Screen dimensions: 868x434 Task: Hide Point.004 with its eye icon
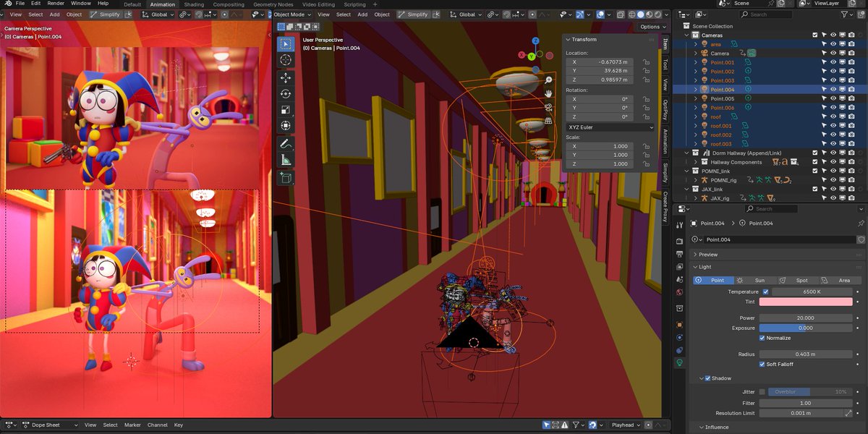(833, 90)
